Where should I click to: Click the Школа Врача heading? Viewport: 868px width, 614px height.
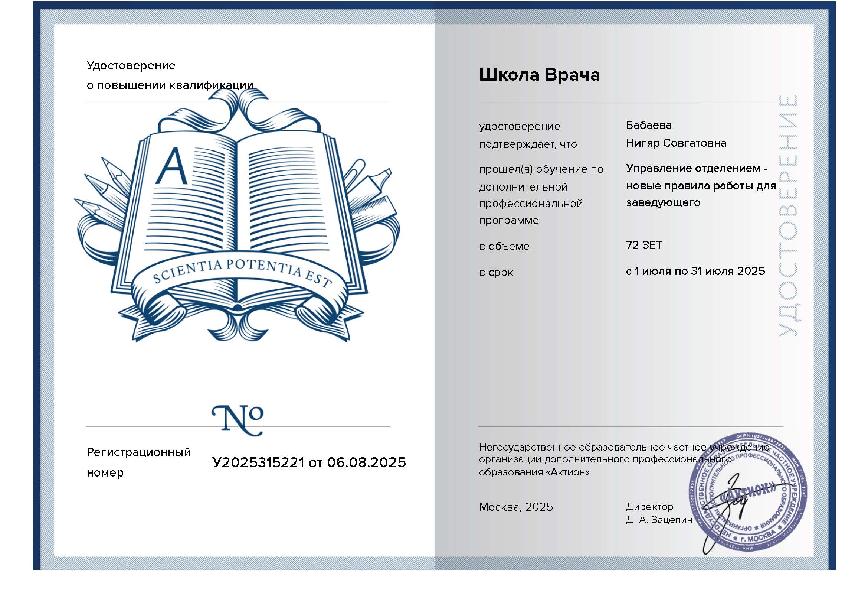click(539, 75)
